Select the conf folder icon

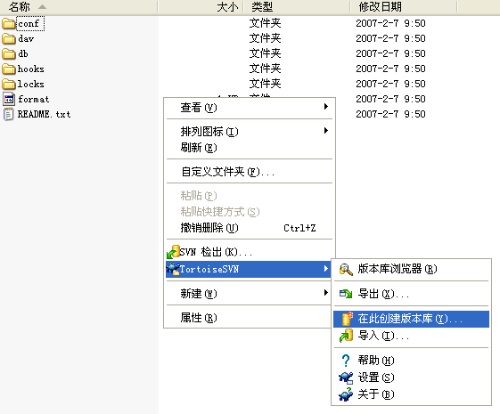click(x=9, y=24)
